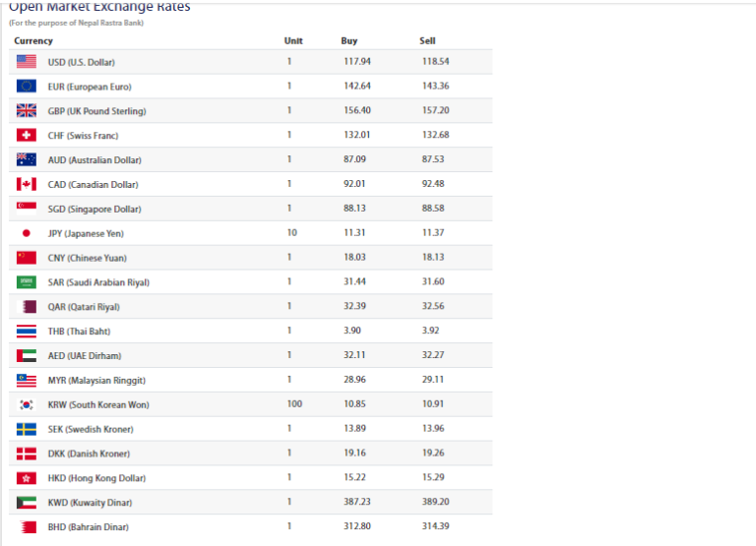756x546 pixels.
Task: Click the Swiss flag icon
Action: pos(27,136)
